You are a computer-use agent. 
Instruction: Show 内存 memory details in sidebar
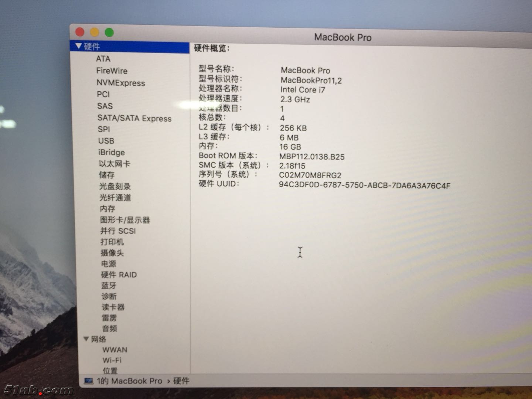(x=108, y=209)
